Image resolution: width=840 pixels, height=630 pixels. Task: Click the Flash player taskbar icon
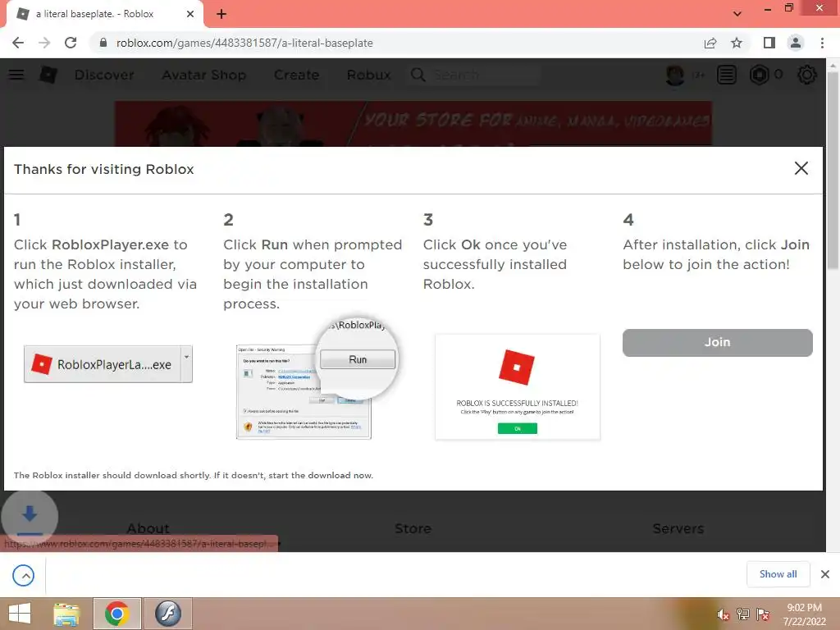(167, 614)
